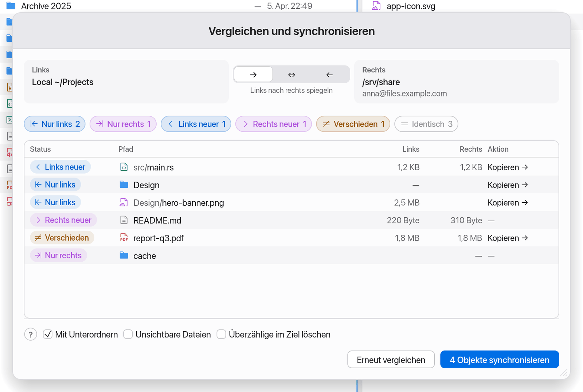Click the PDF icon of report-q3.pdf
This screenshot has width=583, height=392.
tap(124, 238)
